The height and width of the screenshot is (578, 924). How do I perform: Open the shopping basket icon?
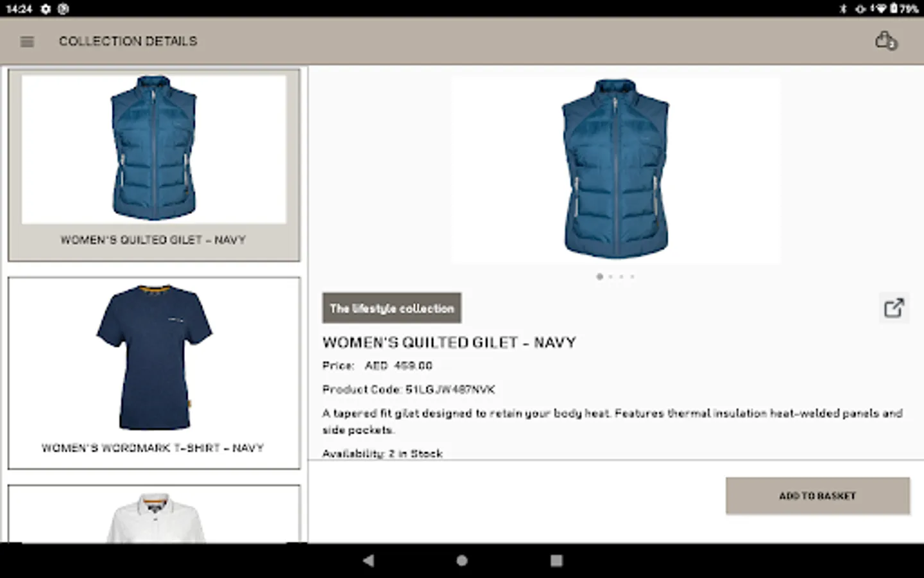pos(886,41)
